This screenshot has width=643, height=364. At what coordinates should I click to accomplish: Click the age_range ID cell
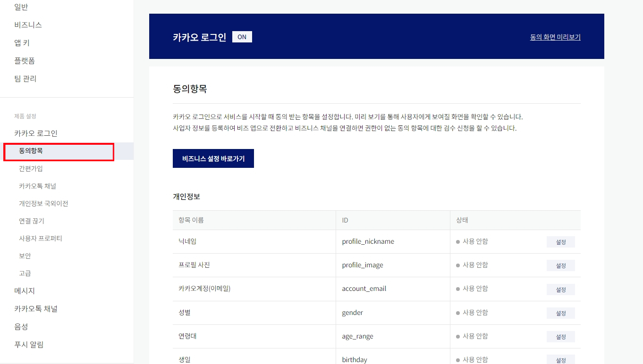[358, 336]
